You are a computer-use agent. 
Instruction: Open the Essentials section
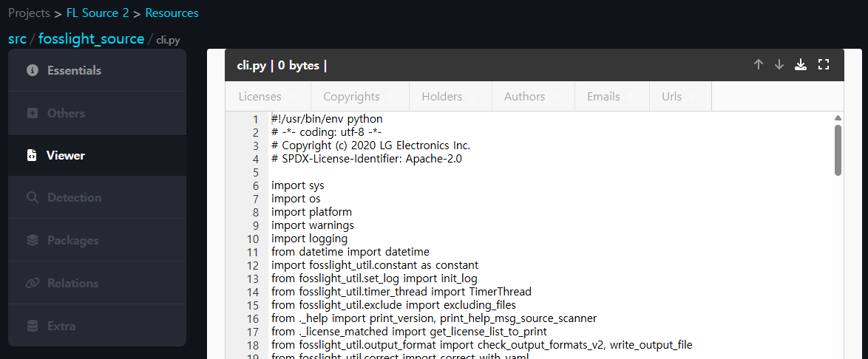point(97,70)
